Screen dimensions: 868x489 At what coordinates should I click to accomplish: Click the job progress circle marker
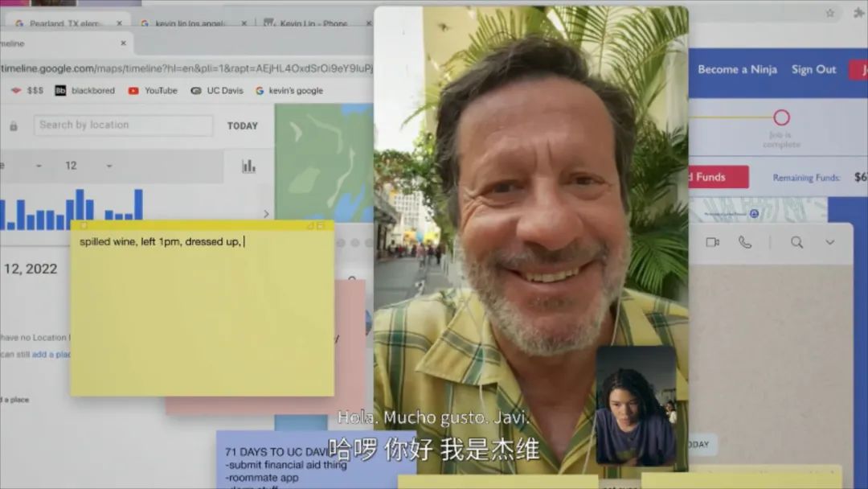[782, 117]
